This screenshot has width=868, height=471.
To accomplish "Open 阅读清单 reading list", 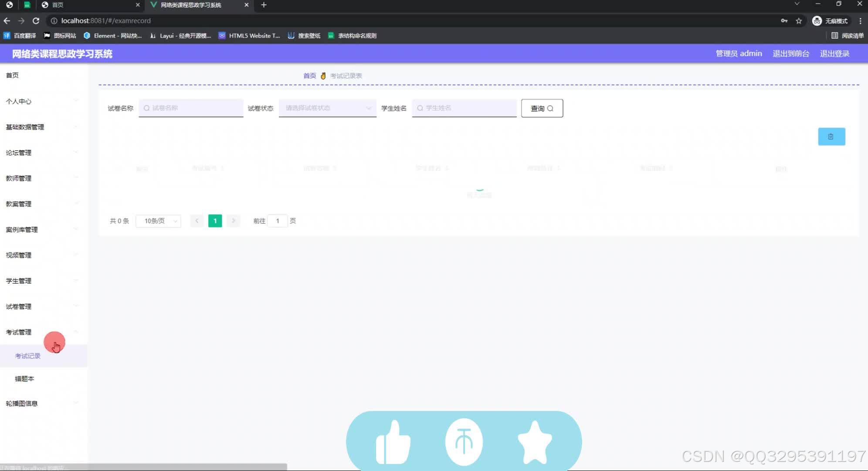I will [x=848, y=36].
